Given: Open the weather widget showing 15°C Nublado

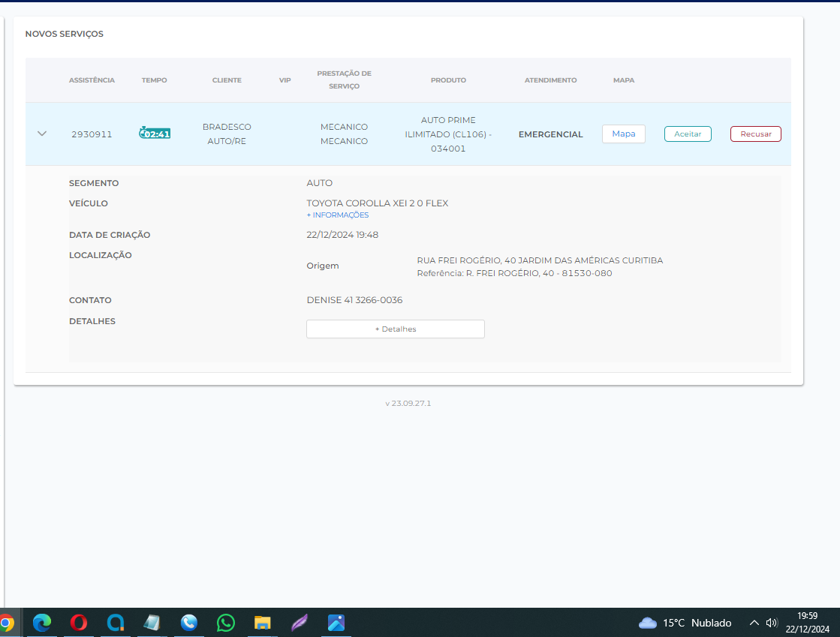Looking at the screenshot, I should tap(685, 623).
